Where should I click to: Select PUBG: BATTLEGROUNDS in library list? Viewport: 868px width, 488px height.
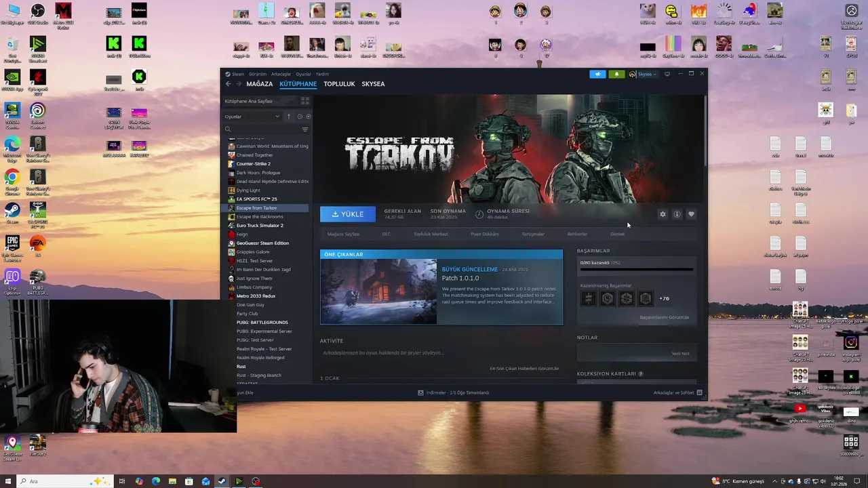[x=262, y=323]
